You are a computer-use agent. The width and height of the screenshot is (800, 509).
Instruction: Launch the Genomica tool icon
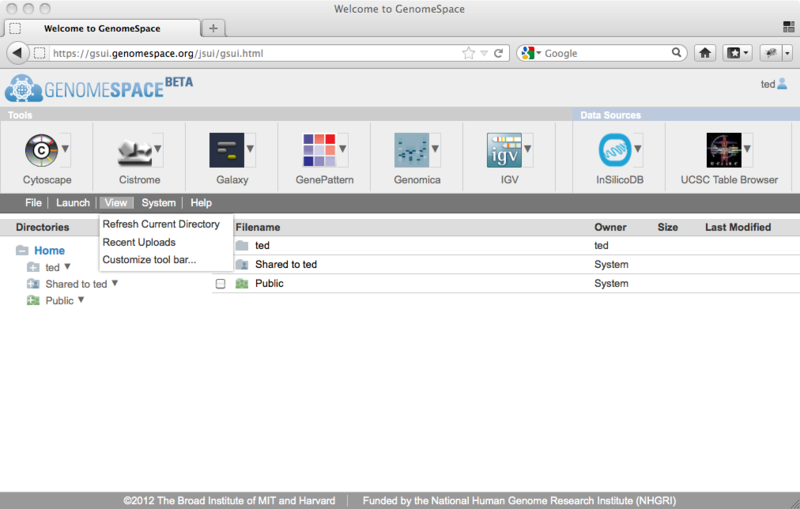pyautogui.click(x=411, y=150)
